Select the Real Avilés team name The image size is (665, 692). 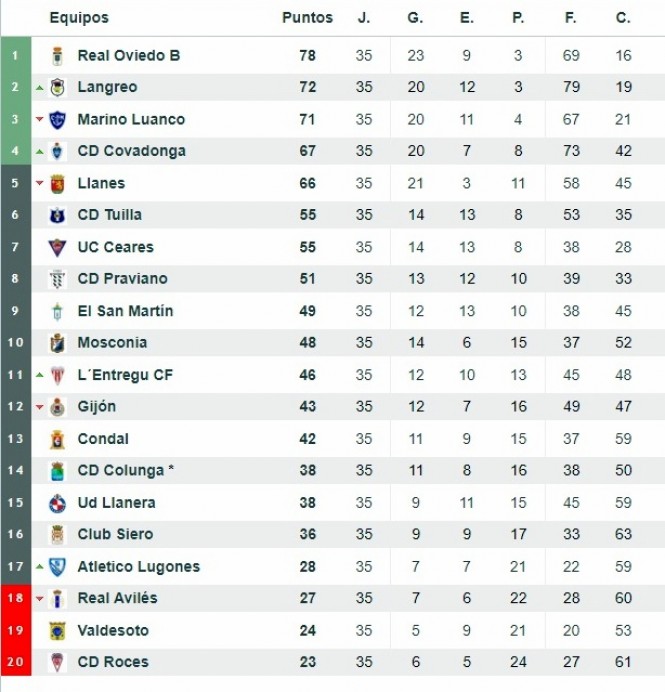point(117,598)
